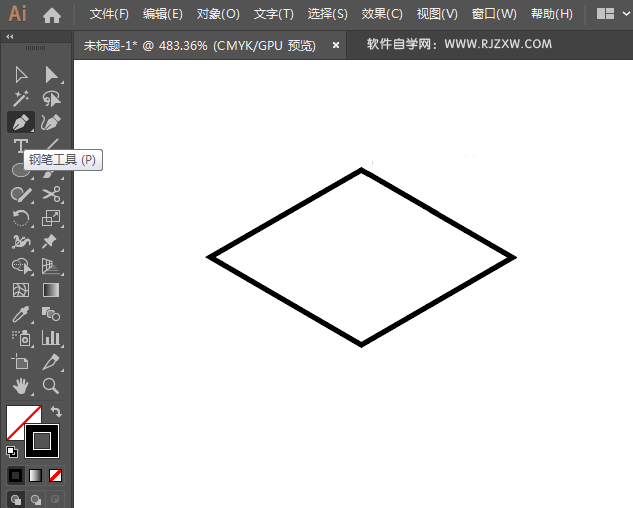The height and width of the screenshot is (508, 633).
Task: Select the Symbol Sprayer tool
Action: pos(21,338)
